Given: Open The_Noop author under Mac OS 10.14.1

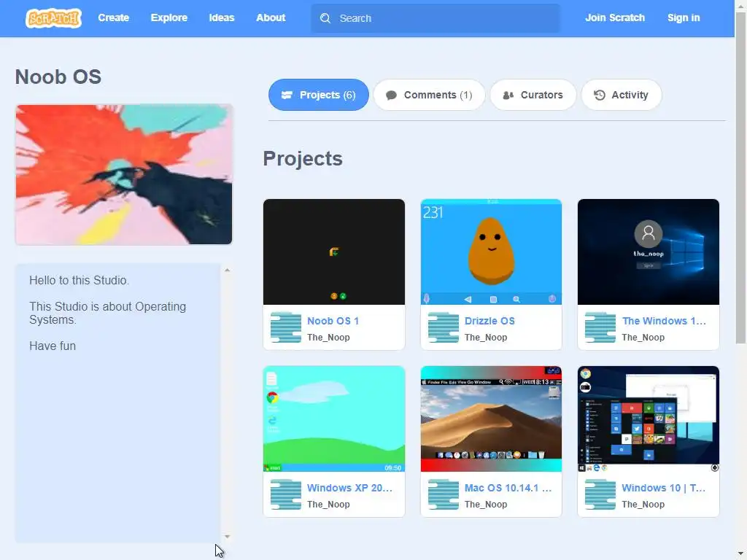Looking at the screenshot, I should tap(485, 504).
